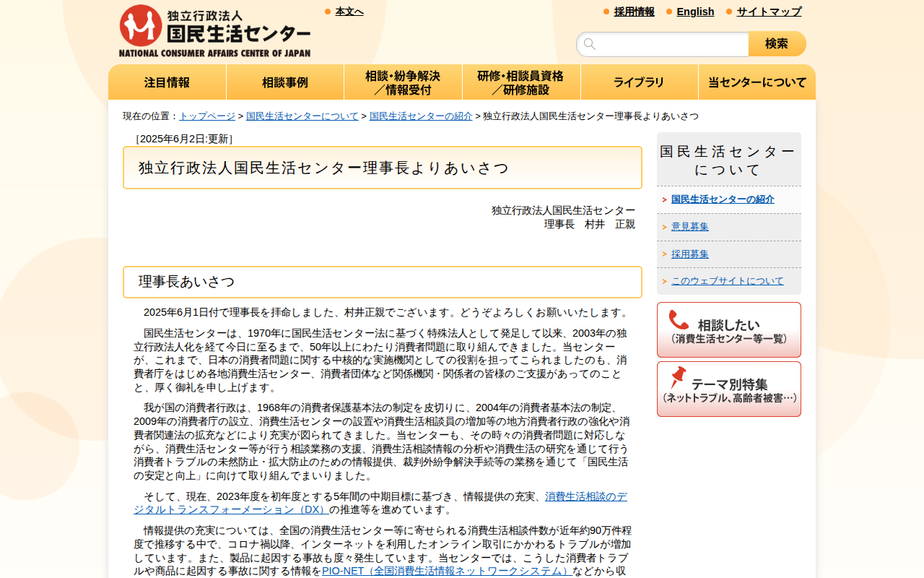Viewport: 924px width, 578px height.
Task: Open the 注目情報 navigation tab
Action: [167, 82]
